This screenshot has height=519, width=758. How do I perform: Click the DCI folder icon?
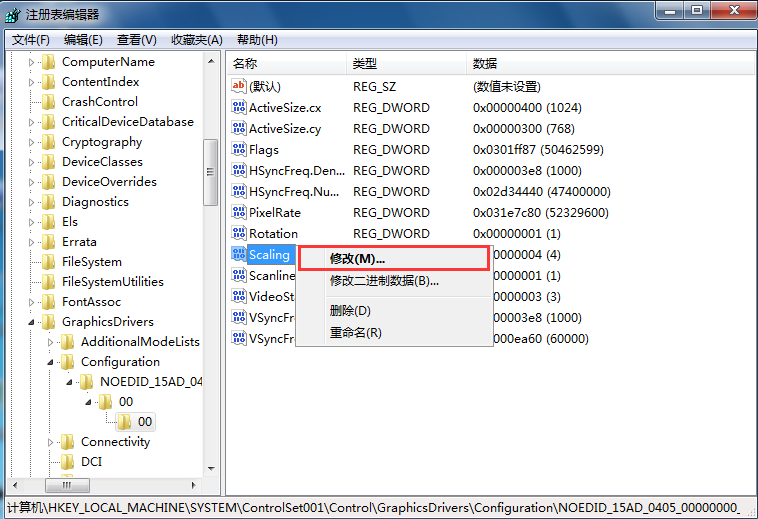coord(67,462)
